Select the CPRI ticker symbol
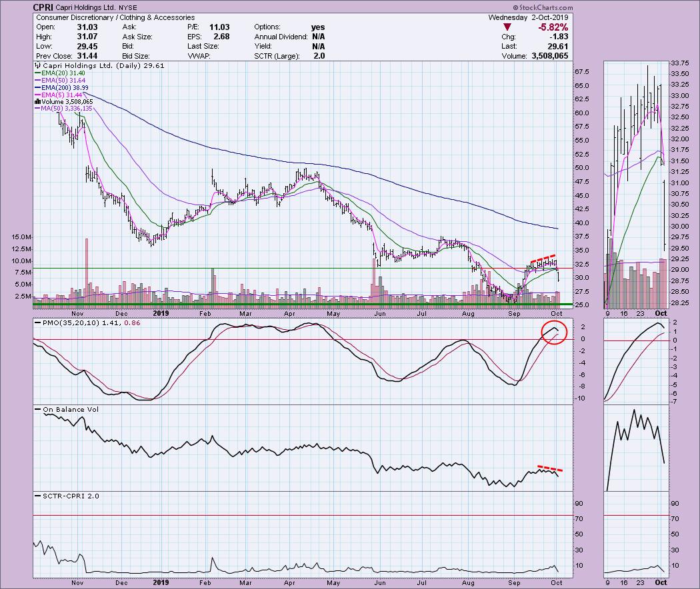The image size is (700, 589). (45, 7)
